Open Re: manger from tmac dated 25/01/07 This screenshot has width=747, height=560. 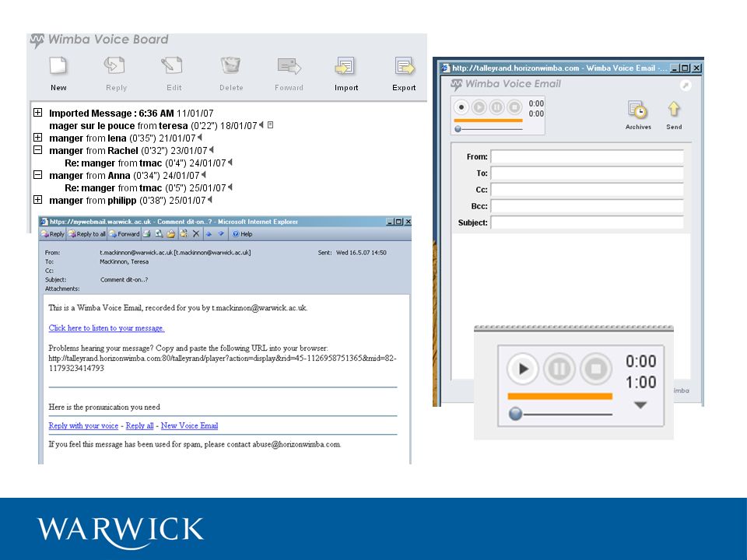pos(146,187)
